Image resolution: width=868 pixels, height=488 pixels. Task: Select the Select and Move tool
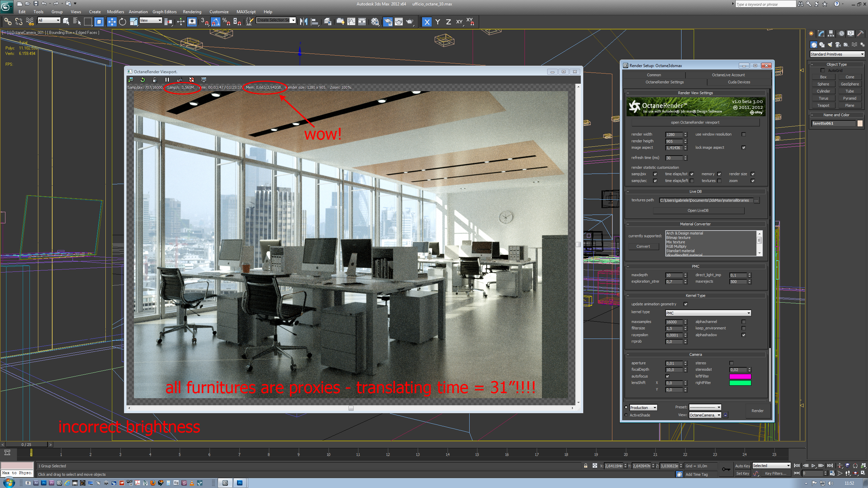[x=112, y=22]
